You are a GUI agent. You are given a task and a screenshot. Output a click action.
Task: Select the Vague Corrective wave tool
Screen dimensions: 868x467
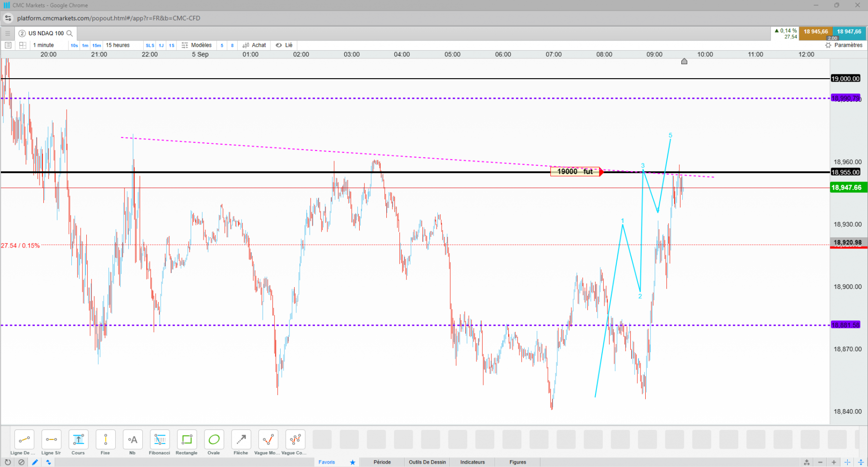(295, 440)
